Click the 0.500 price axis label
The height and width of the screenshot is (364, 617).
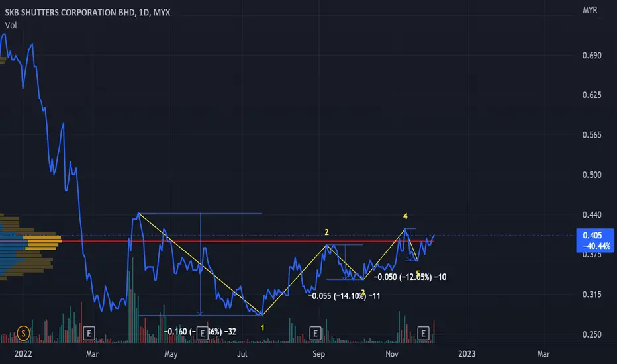click(x=592, y=175)
